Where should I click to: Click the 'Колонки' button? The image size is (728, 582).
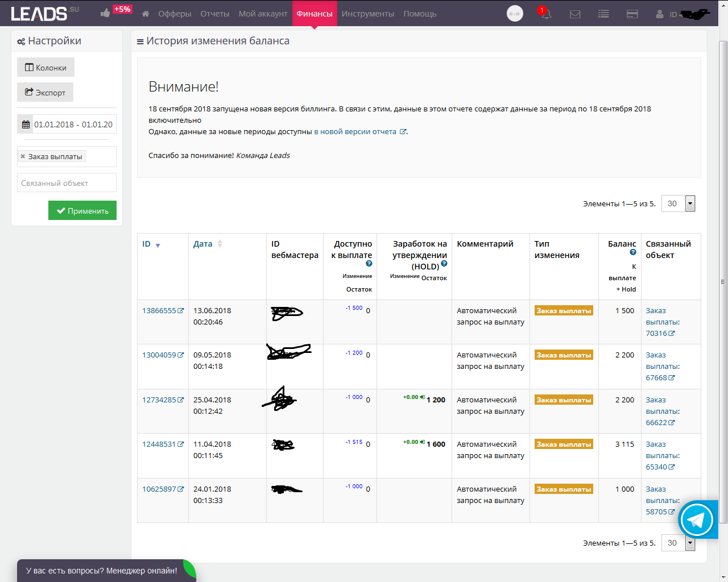pos(45,68)
